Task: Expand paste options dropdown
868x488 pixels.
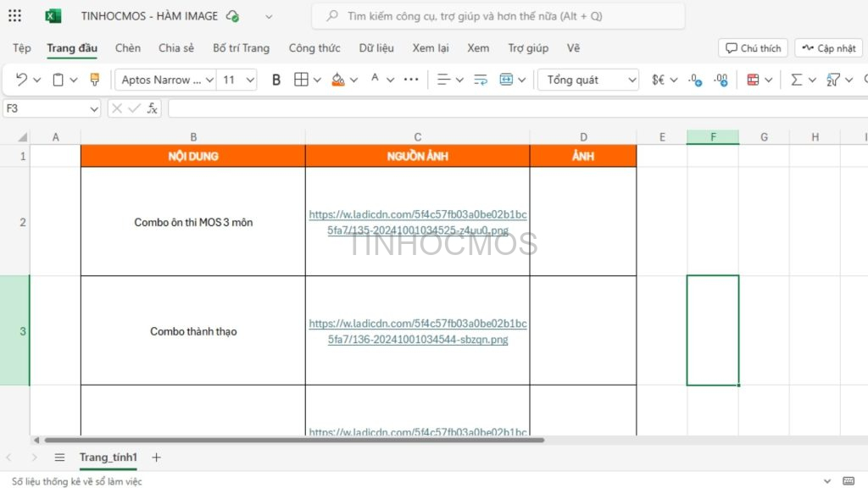Action: click(74, 80)
